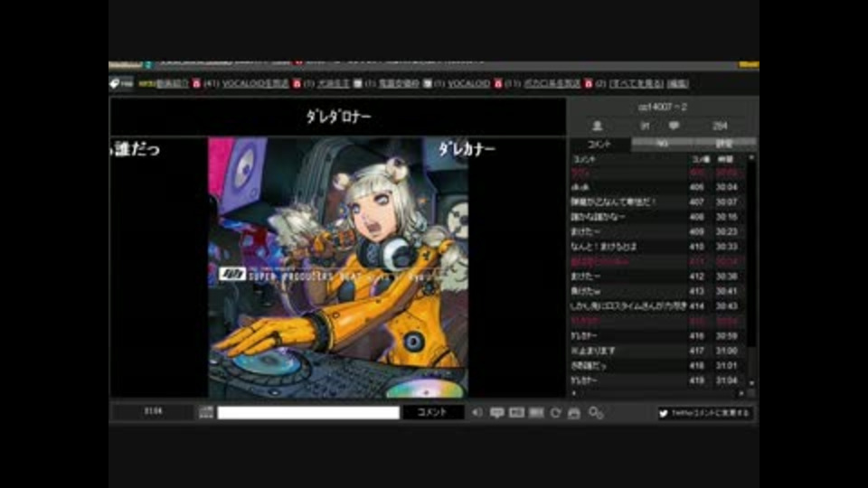Select comment row number 406

[657, 188]
